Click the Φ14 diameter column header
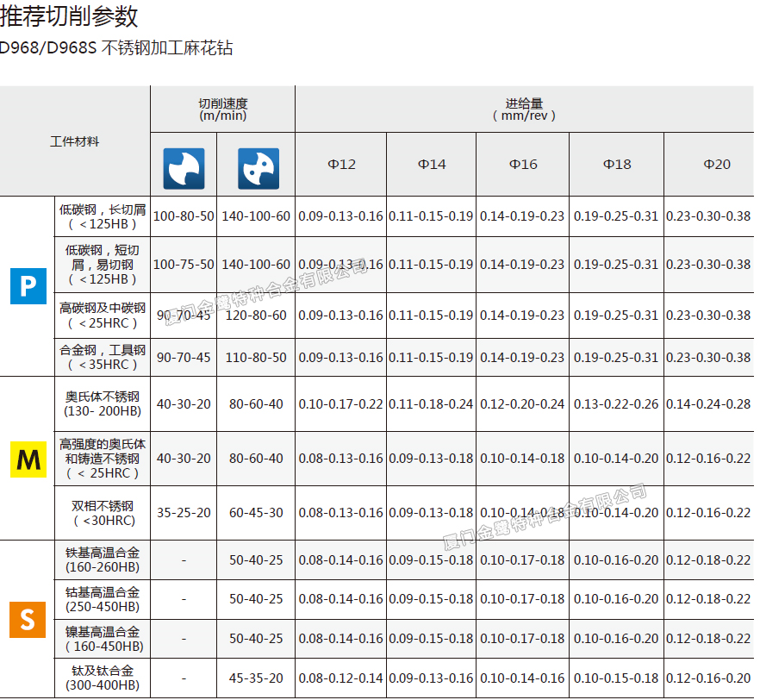The width and height of the screenshot is (760, 700). coord(432,164)
